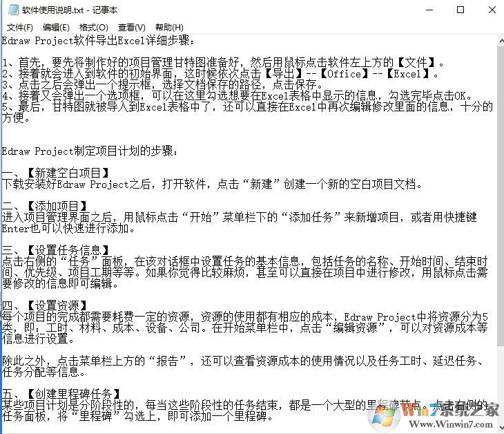Click line beginning '除此之外，点击菜单栏上方的“报告”'

[x=242, y=361]
